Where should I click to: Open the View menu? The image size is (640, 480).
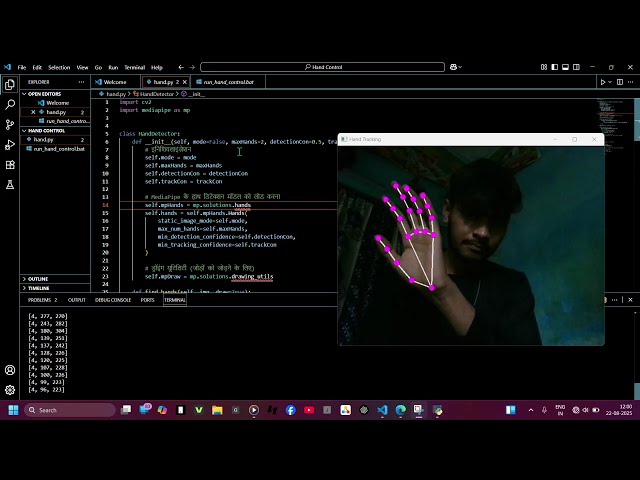tap(82, 67)
